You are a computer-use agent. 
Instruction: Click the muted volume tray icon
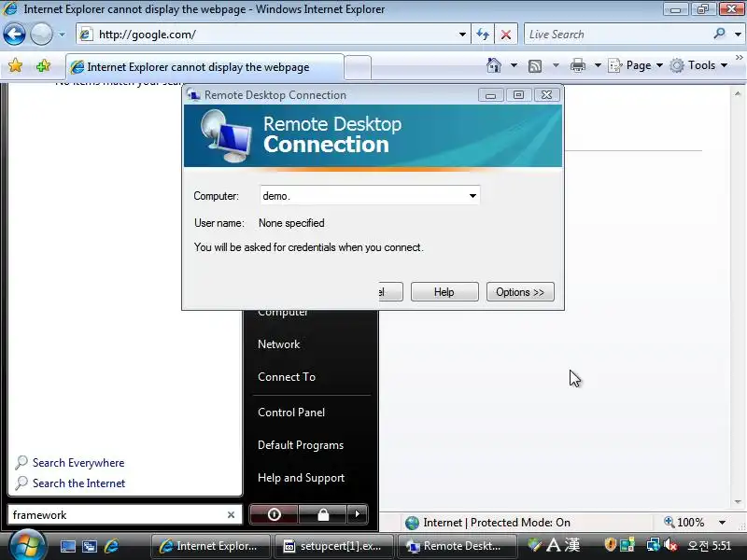[671, 544]
